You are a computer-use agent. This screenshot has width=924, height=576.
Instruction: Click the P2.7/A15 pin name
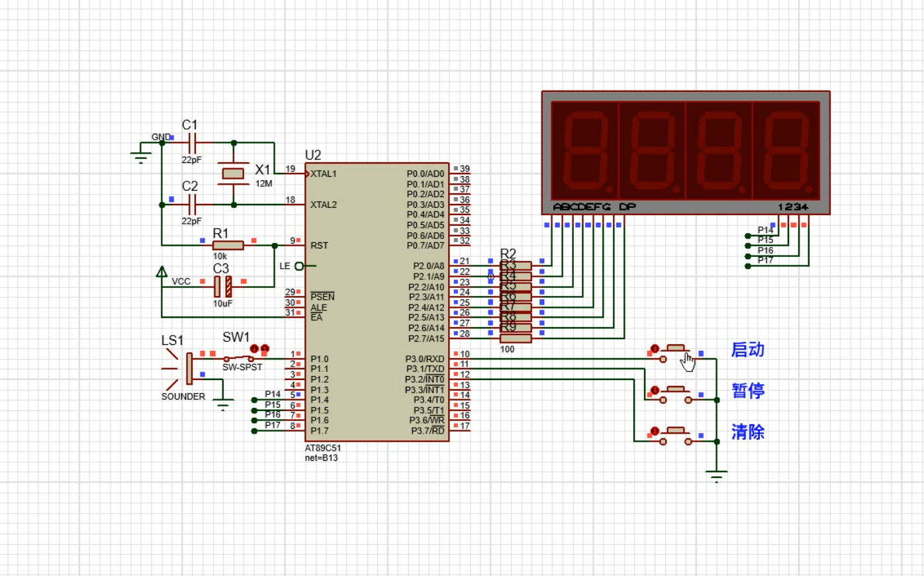pos(426,338)
